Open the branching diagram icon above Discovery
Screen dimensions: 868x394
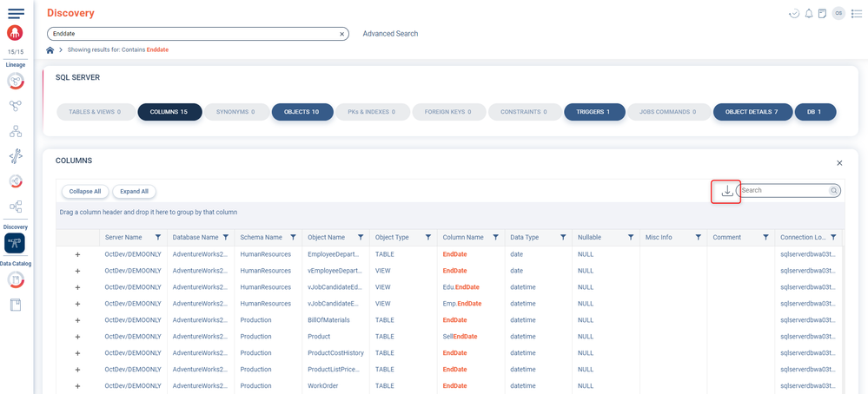pyautogui.click(x=16, y=207)
